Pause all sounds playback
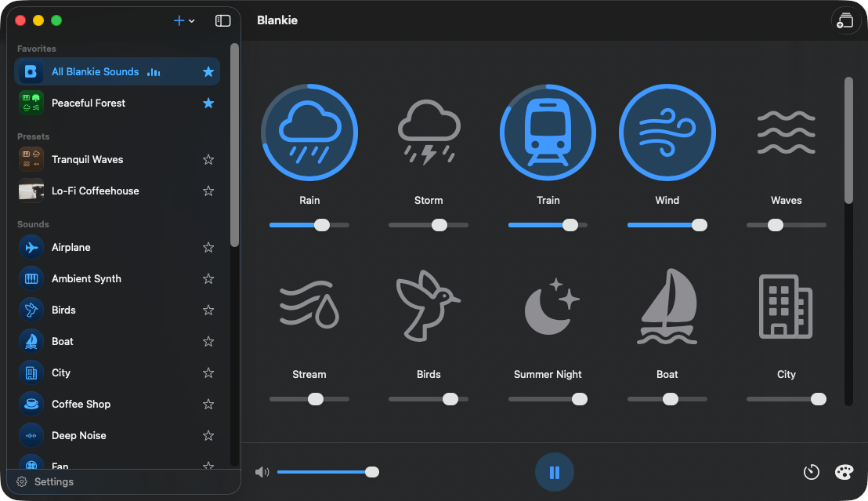 point(554,472)
